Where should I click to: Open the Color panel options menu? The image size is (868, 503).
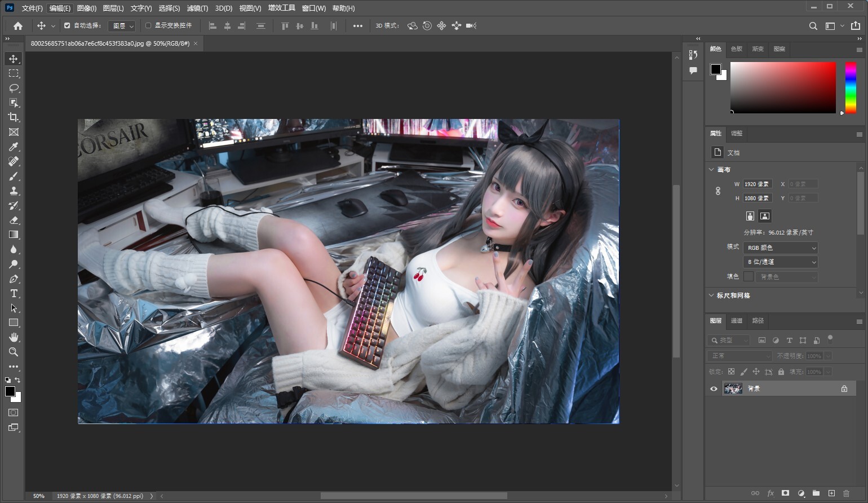[859, 50]
